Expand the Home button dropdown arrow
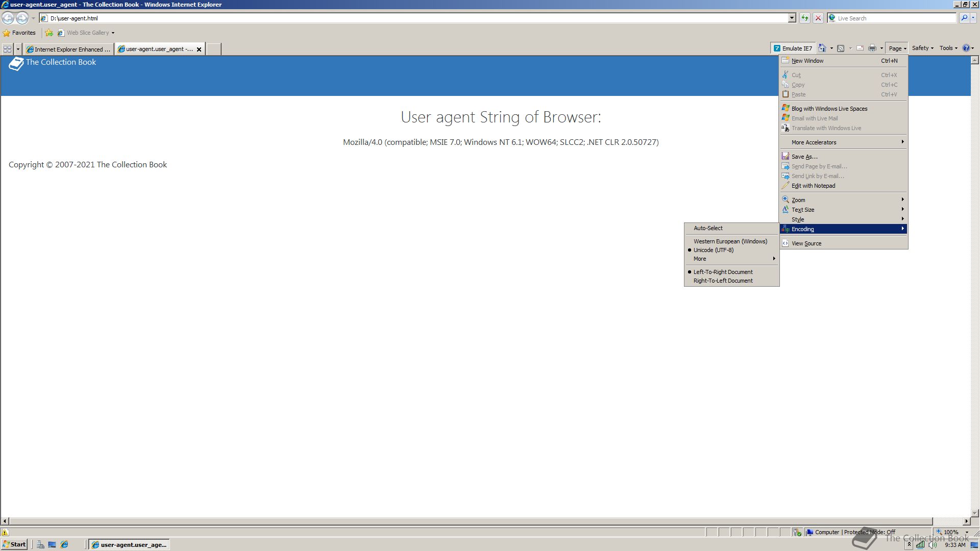980x551 pixels. click(831, 48)
